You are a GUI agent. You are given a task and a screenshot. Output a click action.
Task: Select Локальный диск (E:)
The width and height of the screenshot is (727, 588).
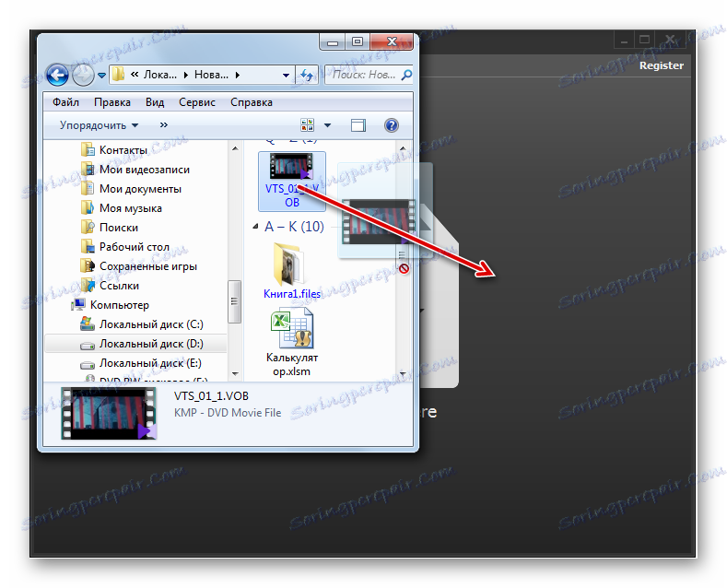pos(150,363)
